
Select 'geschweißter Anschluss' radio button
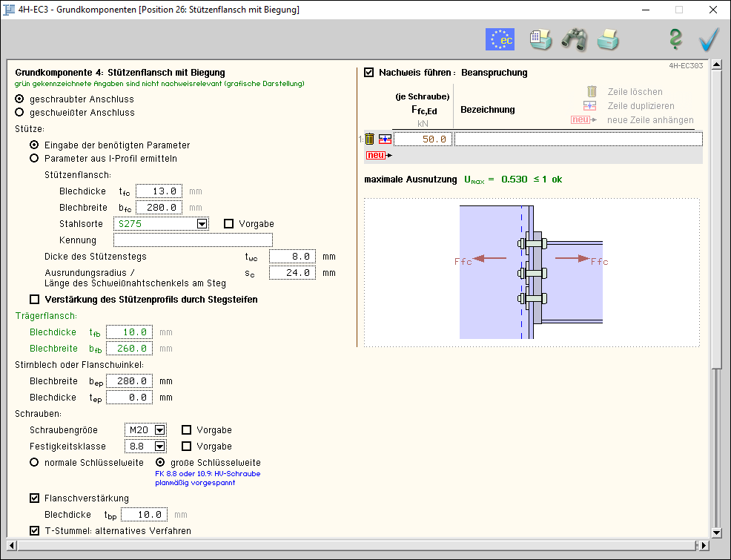coord(20,113)
